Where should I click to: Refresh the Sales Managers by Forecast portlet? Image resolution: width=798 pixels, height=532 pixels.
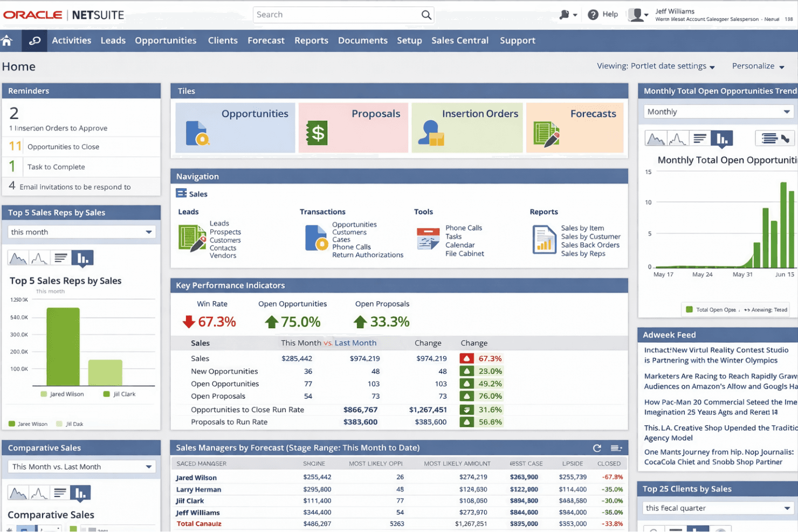[x=597, y=448]
